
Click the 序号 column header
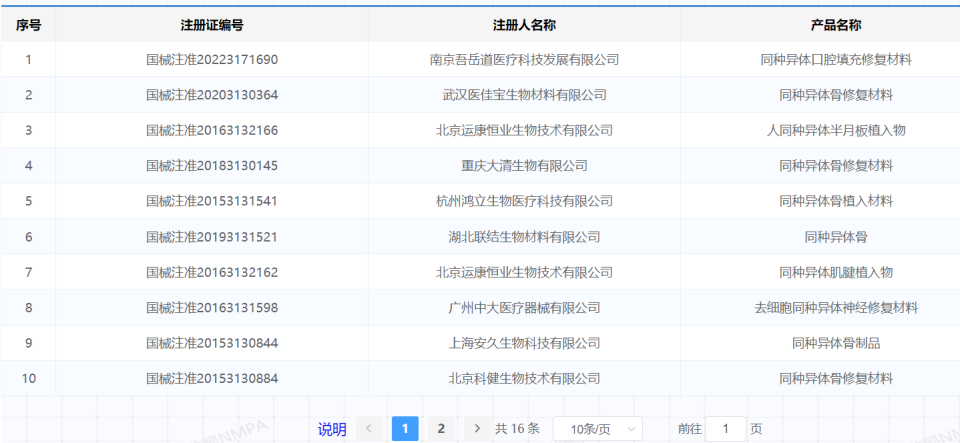[x=29, y=25]
